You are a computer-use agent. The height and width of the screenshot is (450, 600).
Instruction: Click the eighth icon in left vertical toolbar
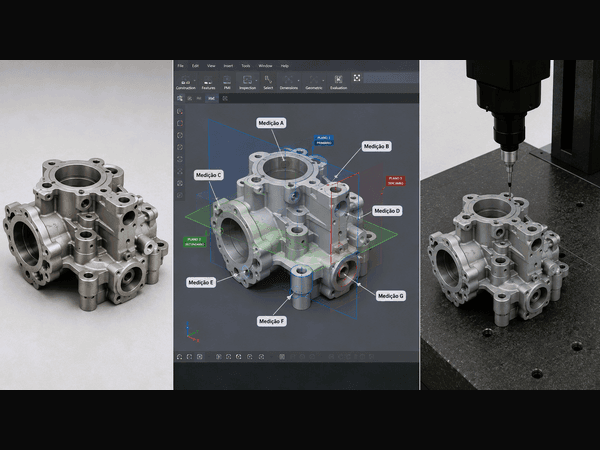tap(180, 195)
